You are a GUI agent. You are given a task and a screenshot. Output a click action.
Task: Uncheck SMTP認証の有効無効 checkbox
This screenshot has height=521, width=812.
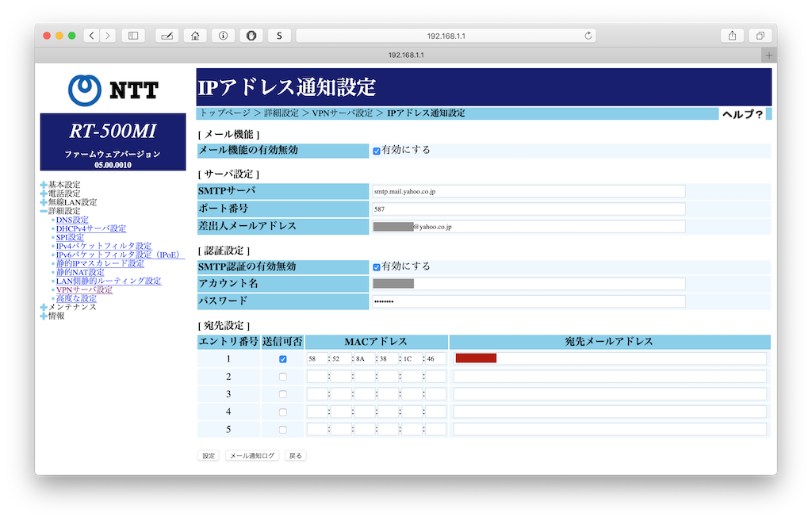pos(377,266)
